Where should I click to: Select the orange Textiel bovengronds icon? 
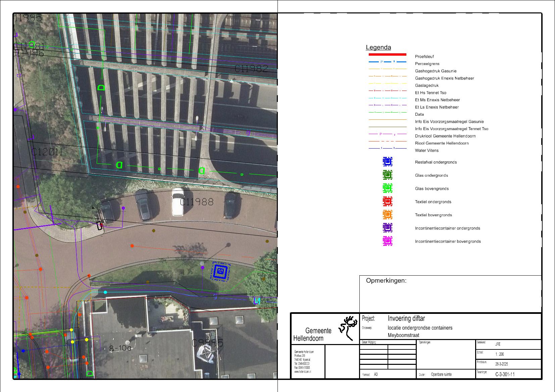[387, 215]
